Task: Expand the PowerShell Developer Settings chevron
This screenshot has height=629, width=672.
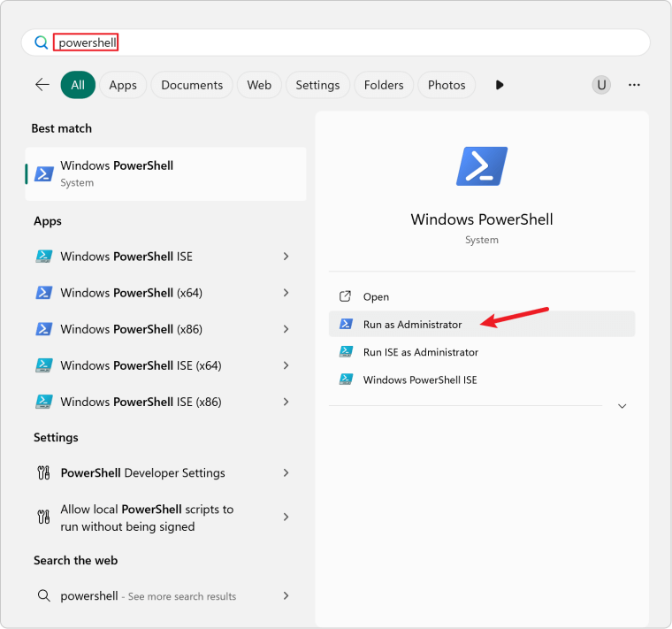Action: tap(286, 473)
